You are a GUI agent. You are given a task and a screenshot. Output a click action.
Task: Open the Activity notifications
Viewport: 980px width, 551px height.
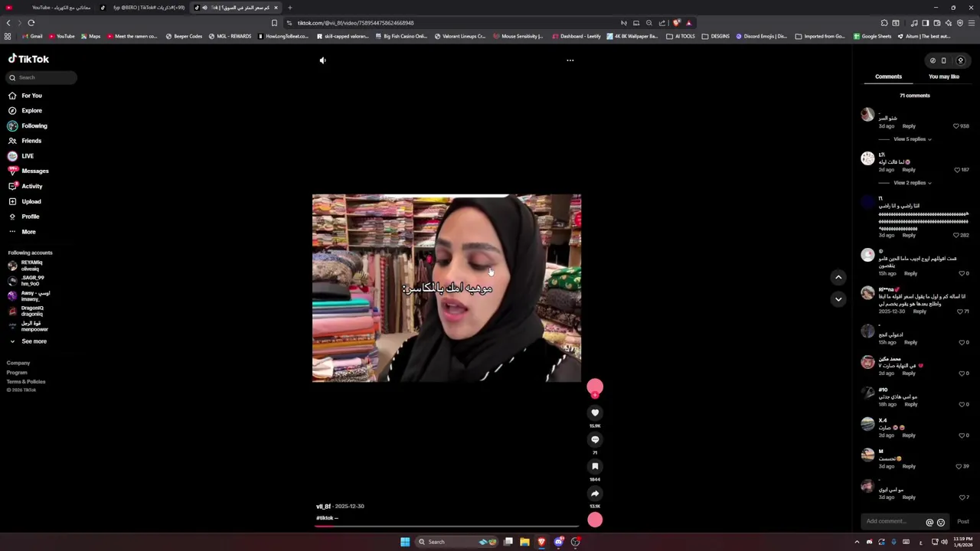31,186
